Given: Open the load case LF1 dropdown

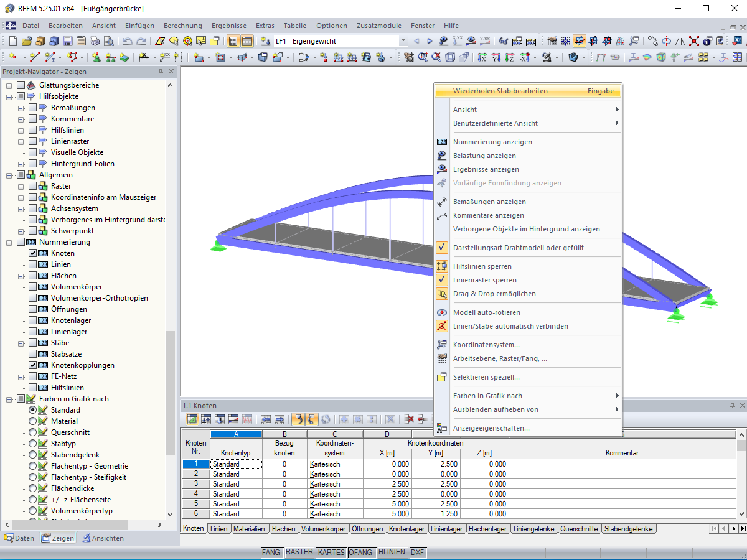Looking at the screenshot, I should click(x=403, y=41).
